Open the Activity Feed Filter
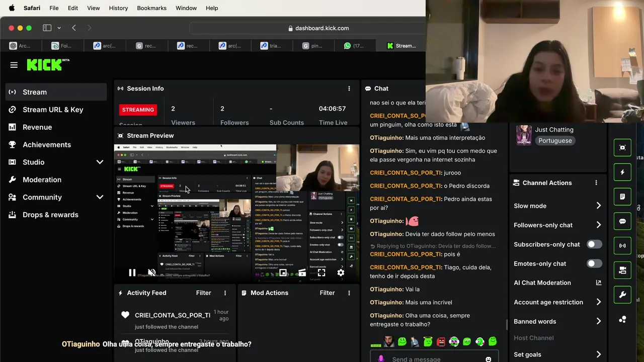Viewport: 644px width, 362px height. point(203,293)
